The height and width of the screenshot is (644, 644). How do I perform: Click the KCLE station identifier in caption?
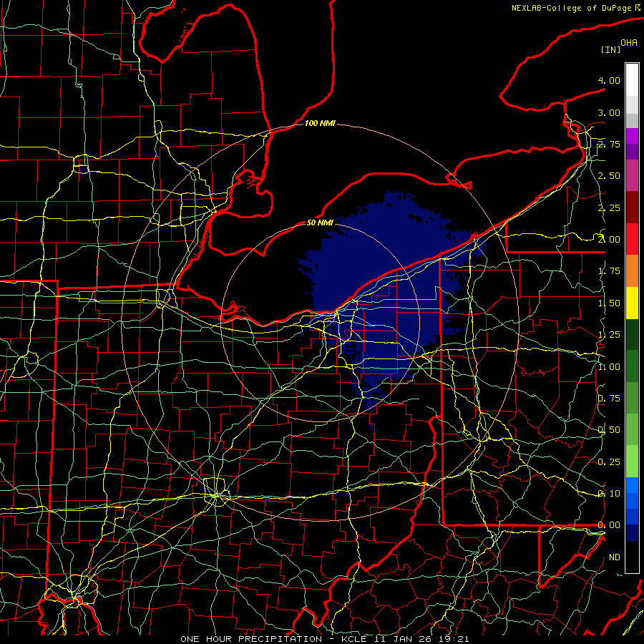point(355,639)
